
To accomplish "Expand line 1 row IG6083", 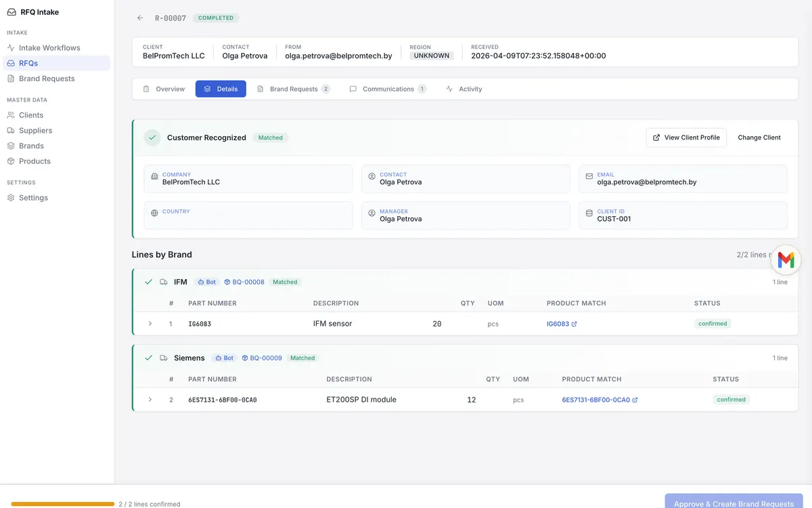I will 150,324.
